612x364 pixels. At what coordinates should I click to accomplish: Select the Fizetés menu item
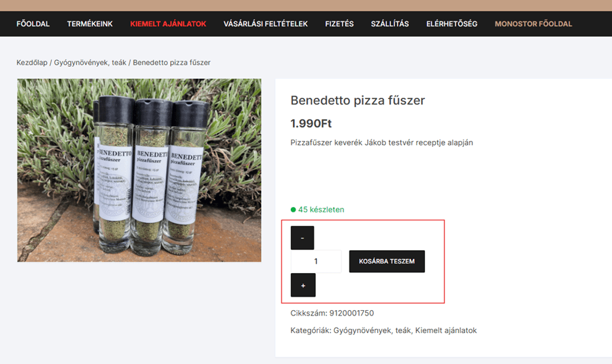[339, 24]
